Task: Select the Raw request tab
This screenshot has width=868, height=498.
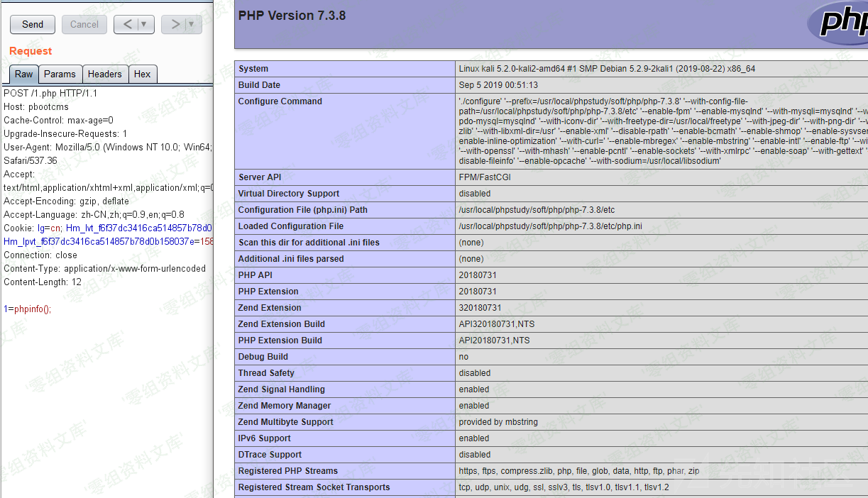Action: click(x=23, y=74)
